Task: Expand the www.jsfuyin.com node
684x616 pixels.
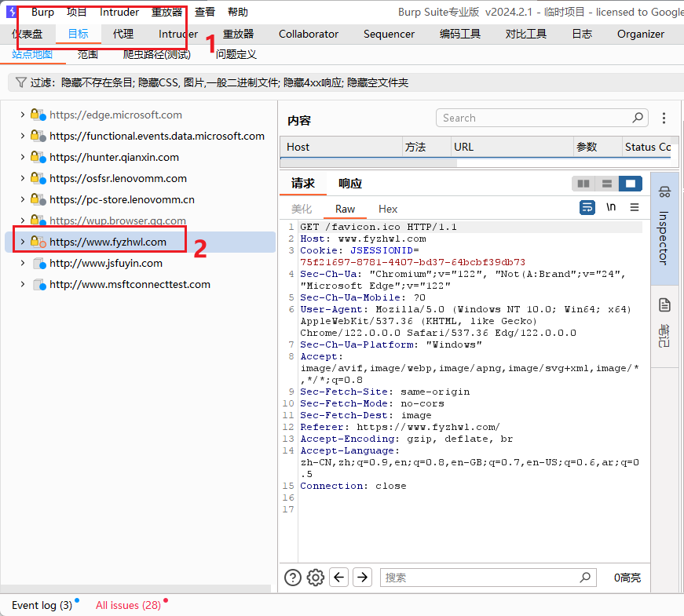Action: [x=22, y=263]
